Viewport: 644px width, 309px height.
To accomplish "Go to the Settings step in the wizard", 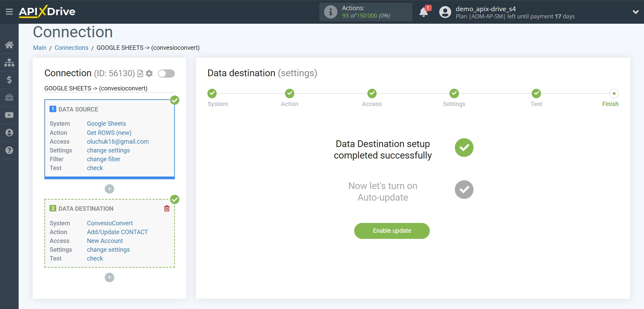I will [454, 94].
